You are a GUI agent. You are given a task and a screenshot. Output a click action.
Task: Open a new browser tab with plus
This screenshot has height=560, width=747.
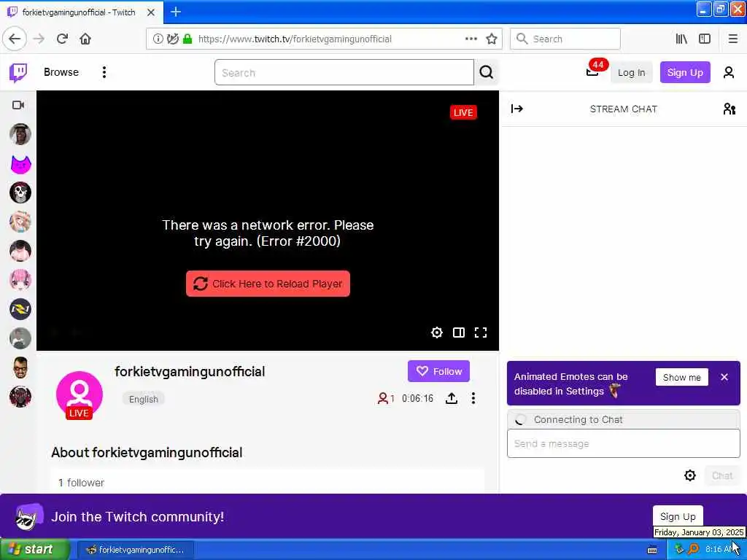click(175, 12)
